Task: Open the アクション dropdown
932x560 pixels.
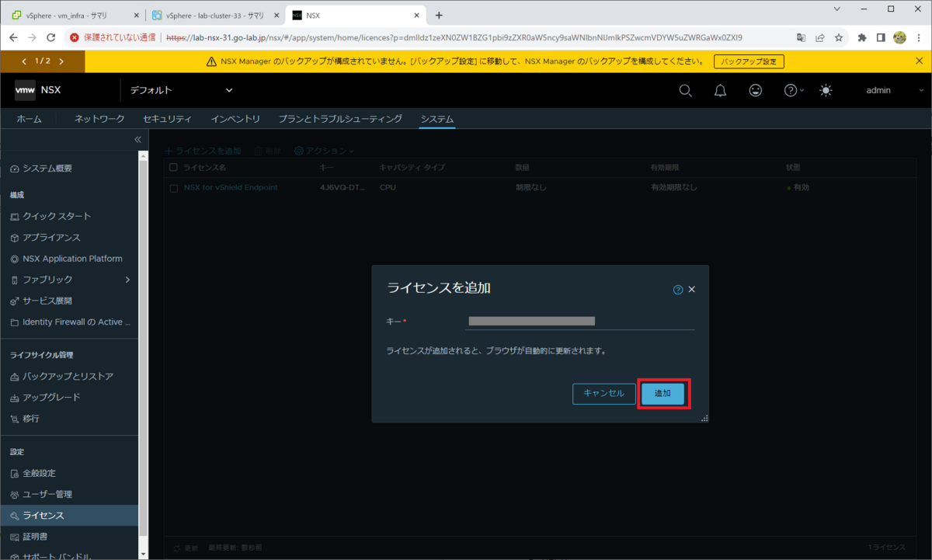Action: click(x=324, y=151)
